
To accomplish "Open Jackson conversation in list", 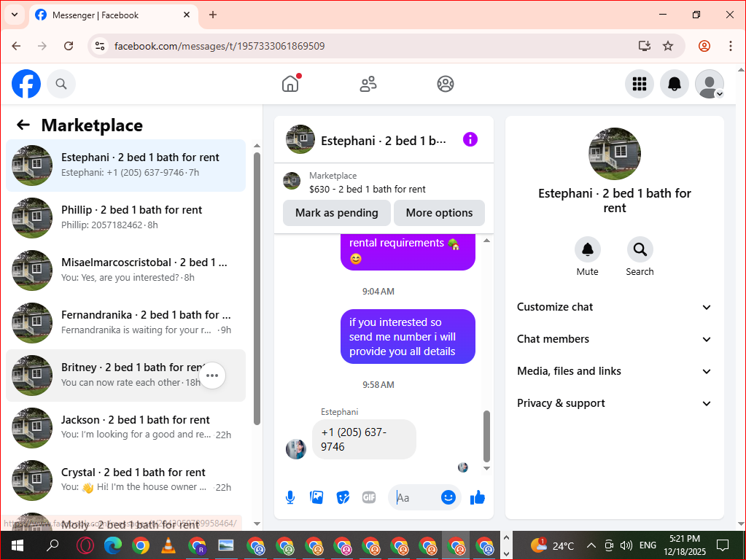I will pos(126,427).
